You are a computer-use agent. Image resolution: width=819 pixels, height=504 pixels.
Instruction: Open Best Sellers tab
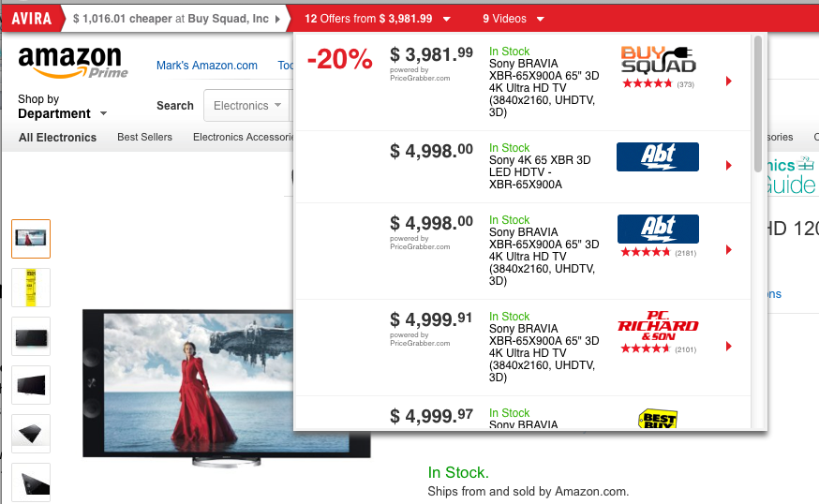[x=144, y=137]
